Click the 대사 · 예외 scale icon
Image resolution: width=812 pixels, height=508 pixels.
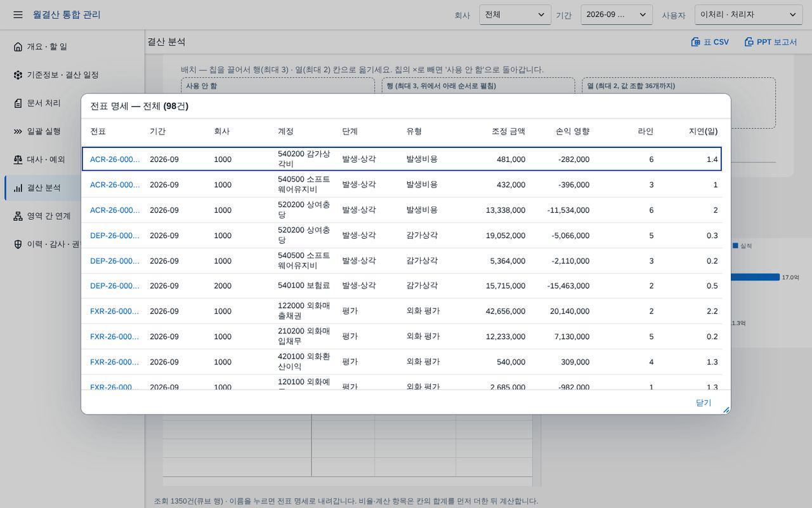tap(18, 159)
